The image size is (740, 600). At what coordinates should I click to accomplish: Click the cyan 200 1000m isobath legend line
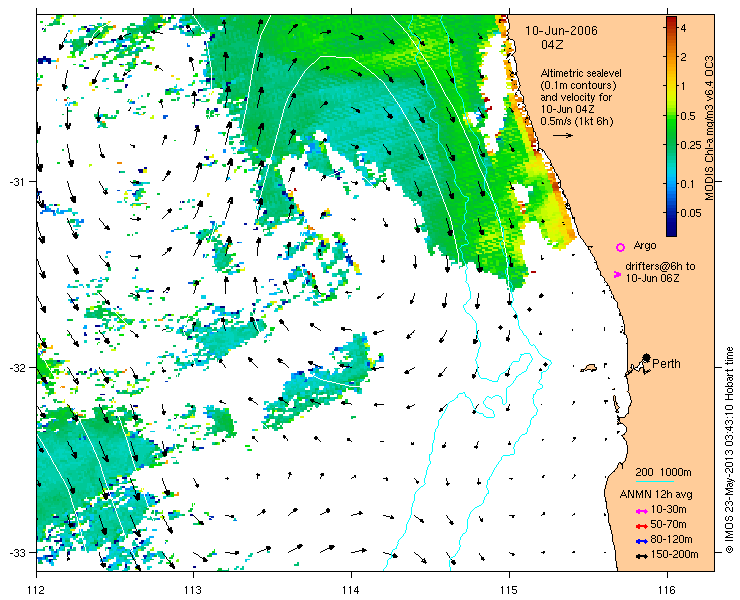click(654, 482)
